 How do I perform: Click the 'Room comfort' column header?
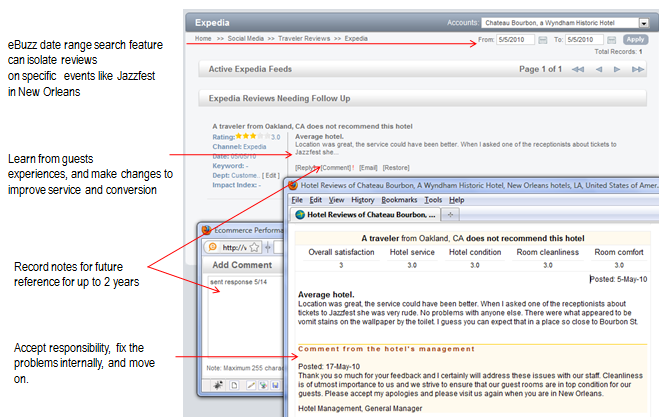(619, 252)
